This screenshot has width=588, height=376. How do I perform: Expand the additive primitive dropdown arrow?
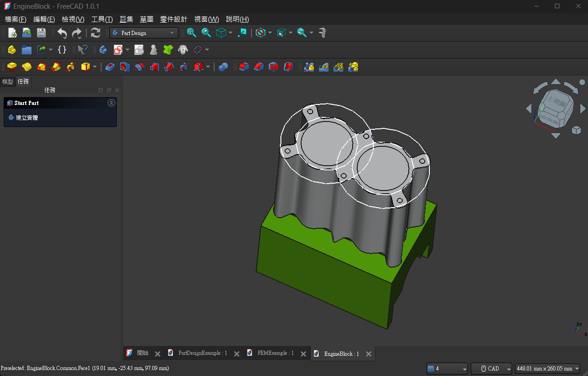tap(95, 67)
